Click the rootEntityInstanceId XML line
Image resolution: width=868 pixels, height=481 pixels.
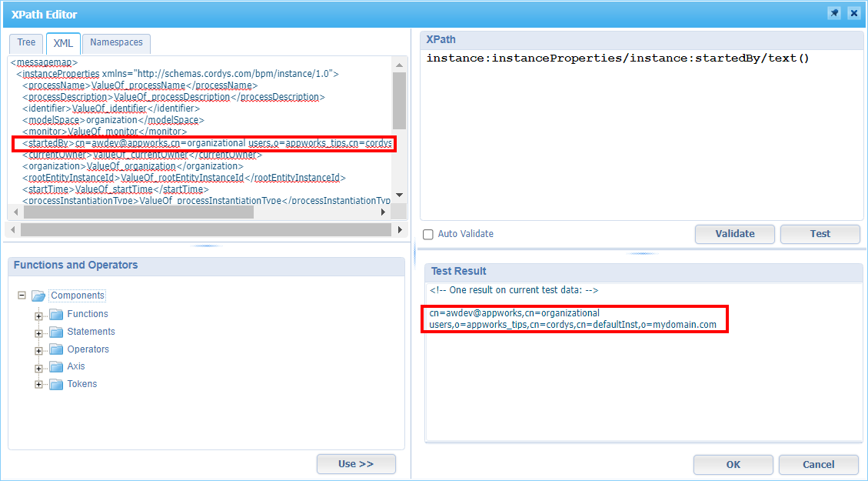[x=184, y=178]
